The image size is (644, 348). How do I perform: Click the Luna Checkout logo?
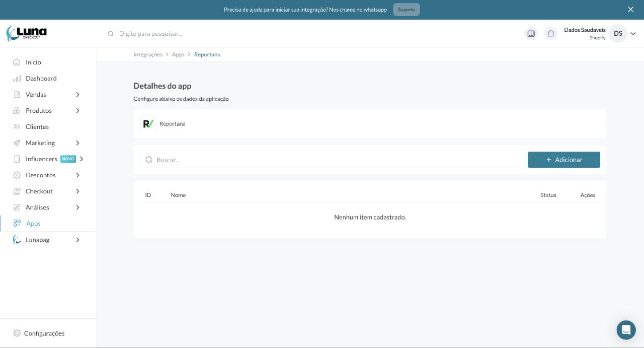(27, 33)
